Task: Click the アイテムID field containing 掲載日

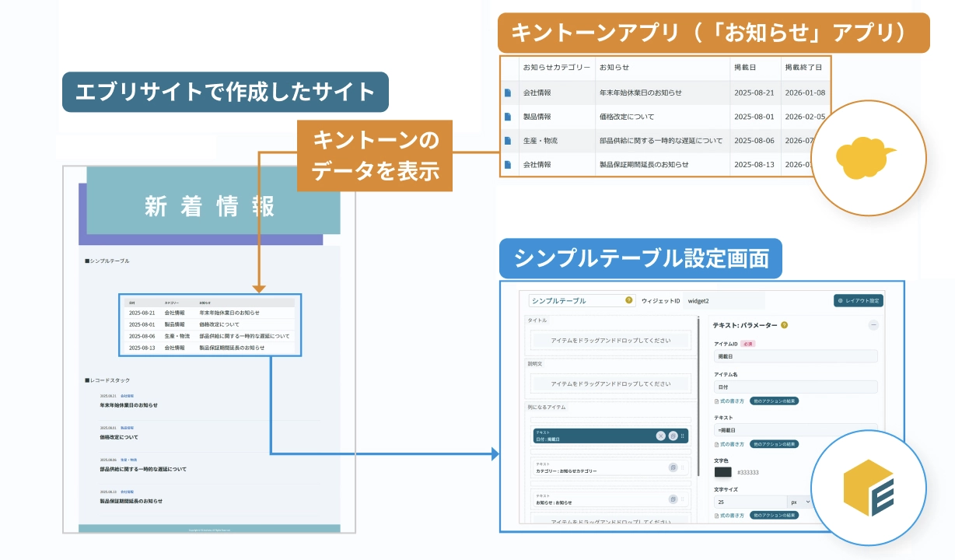Action: 796,356
